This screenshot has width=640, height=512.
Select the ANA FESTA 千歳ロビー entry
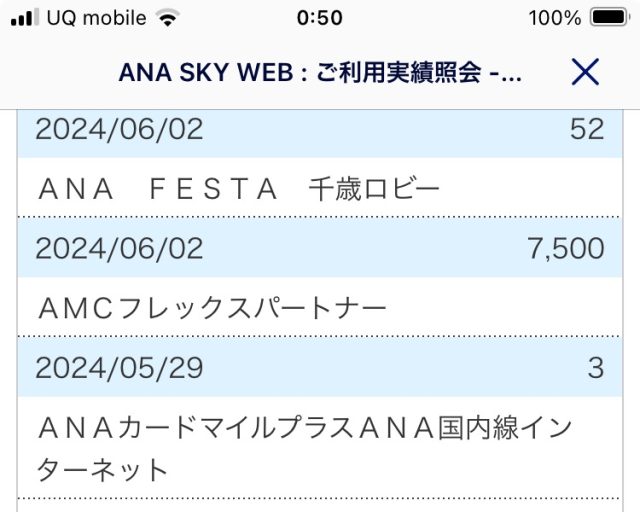coord(238,188)
